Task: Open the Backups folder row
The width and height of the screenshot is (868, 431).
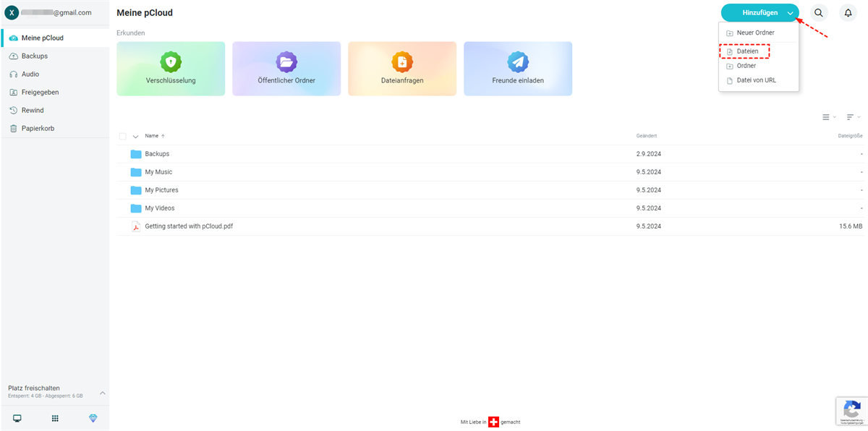Action: [490, 154]
